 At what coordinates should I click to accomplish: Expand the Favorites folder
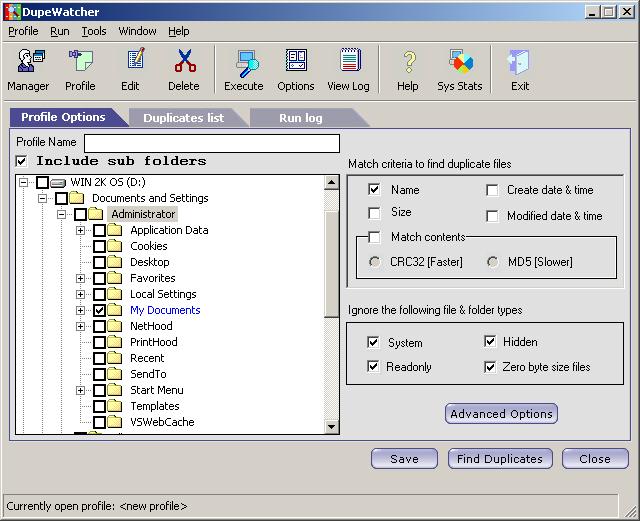(x=80, y=278)
